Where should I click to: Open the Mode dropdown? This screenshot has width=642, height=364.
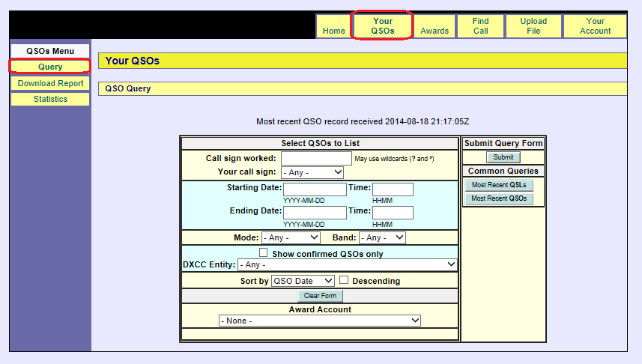pos(291,237)
